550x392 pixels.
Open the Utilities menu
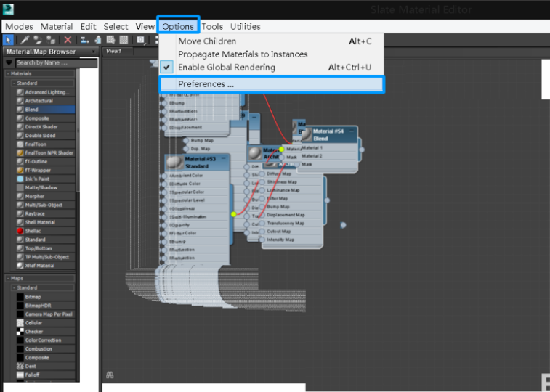coord(245,27)
